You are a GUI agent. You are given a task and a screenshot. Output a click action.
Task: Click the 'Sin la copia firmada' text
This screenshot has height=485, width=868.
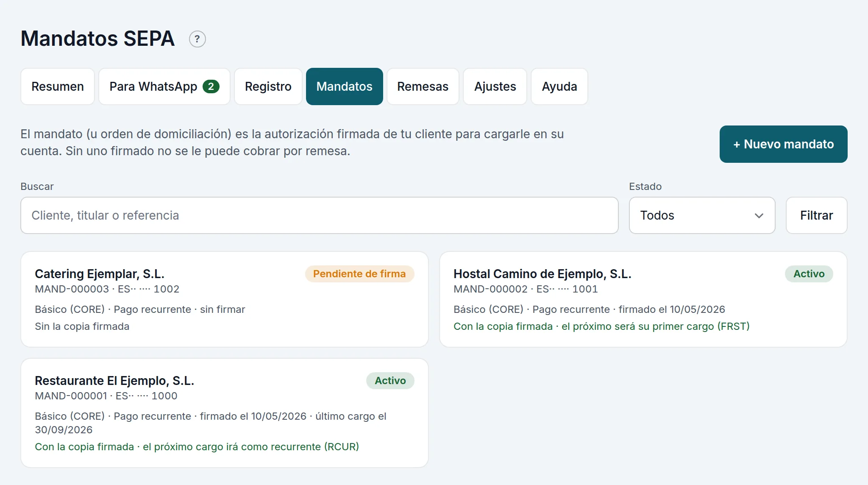point(82,326)
